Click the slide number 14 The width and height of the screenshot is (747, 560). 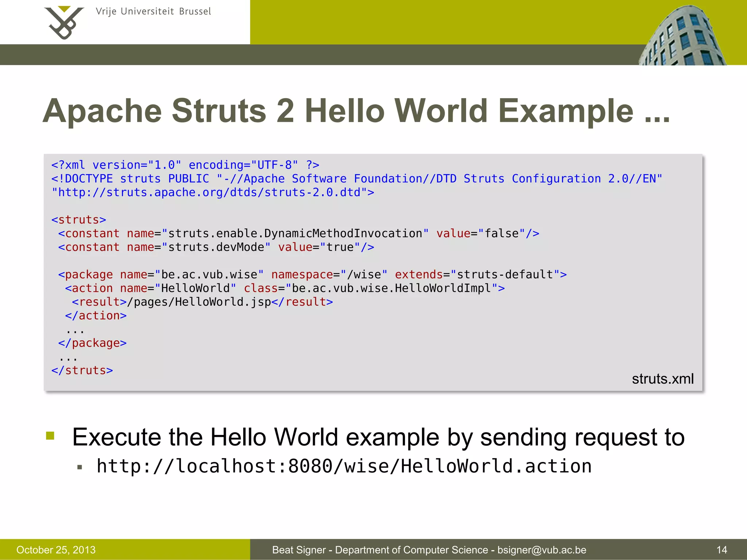[x=722, y=550]
